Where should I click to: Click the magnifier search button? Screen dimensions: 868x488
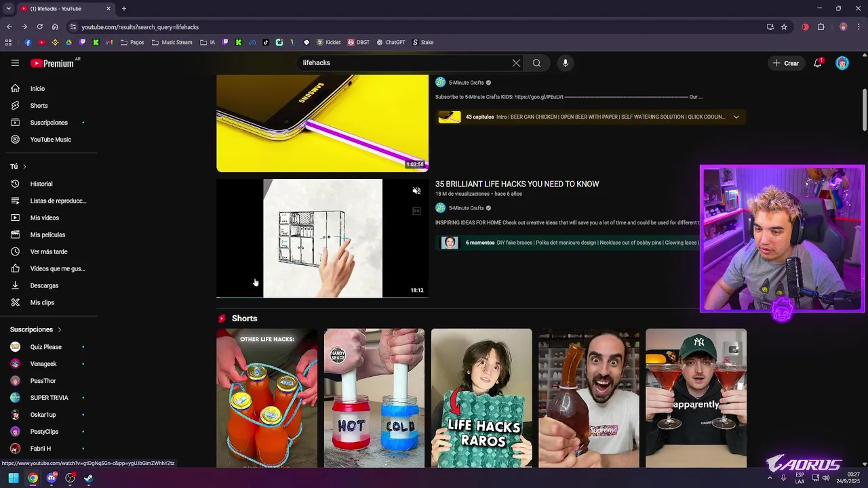click(536, 63)
